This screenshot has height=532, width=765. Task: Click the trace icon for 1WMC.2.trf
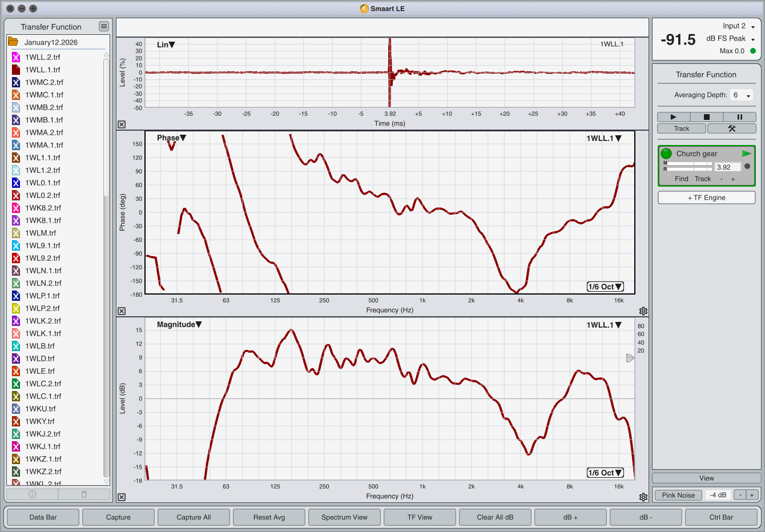click(16, 82)
